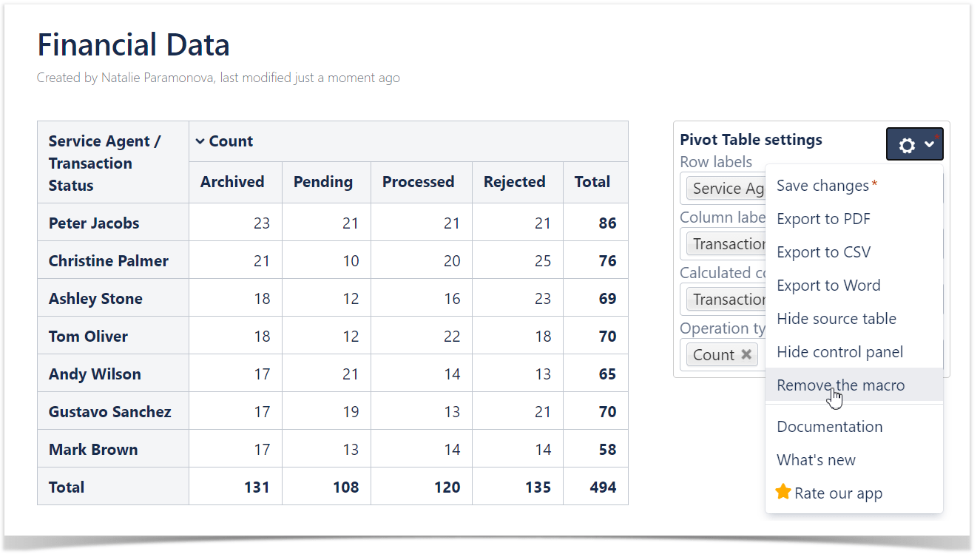Image resolution: width=980 pixels, height=557 pixels.
Task: Click the gear settings dropdown button
Action: 914,144
